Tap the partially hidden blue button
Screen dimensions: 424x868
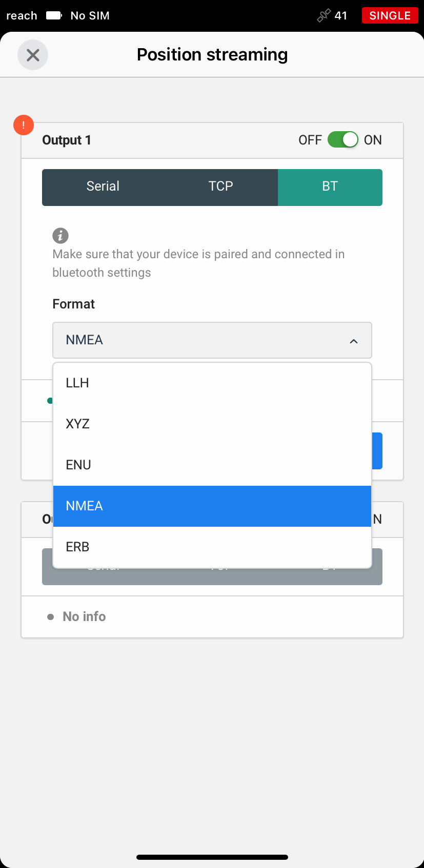pos(377,451)
